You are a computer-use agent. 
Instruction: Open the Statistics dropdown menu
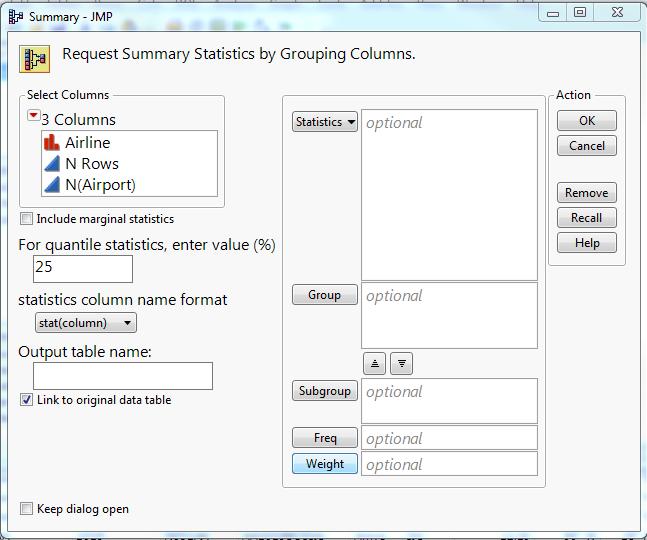tap(325, 122)
